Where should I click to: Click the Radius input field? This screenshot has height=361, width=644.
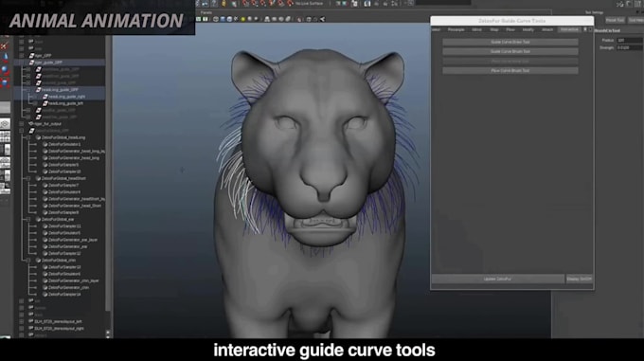point(629,40)
